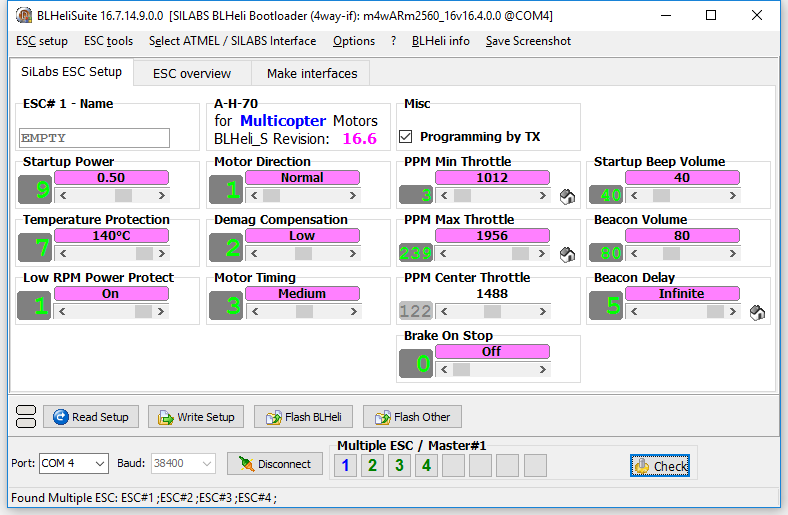Click the ESC list icon left of Read Setup
Image resolution: width=788 pixels, height=515 pixels.
pos(27,416)
